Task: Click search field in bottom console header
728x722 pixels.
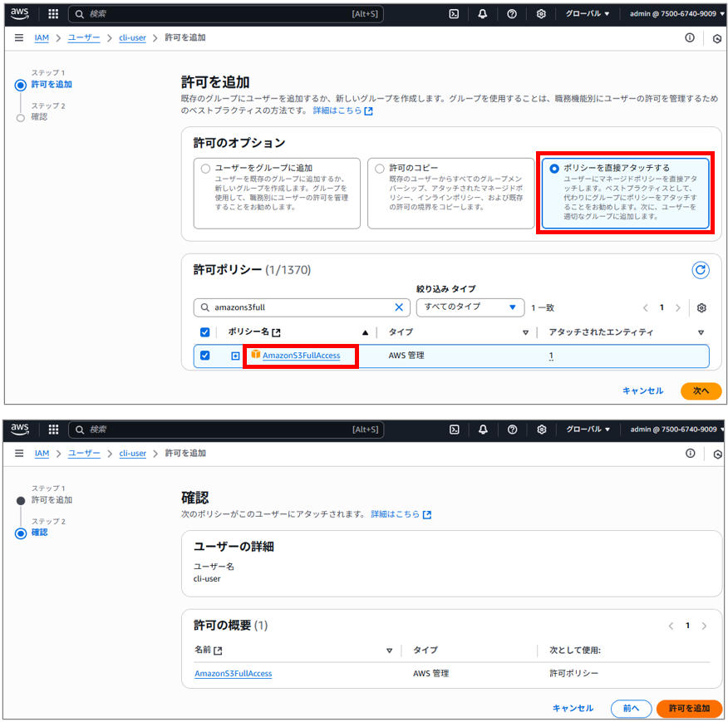Action: click(226, 430)
